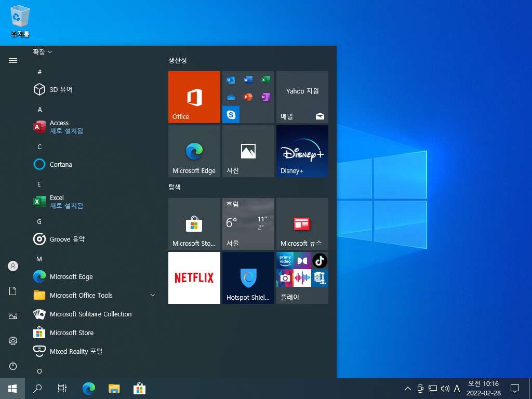532x399 pixels.
Task: Launch Excel from the small tile group
Action: pos(265,80)
